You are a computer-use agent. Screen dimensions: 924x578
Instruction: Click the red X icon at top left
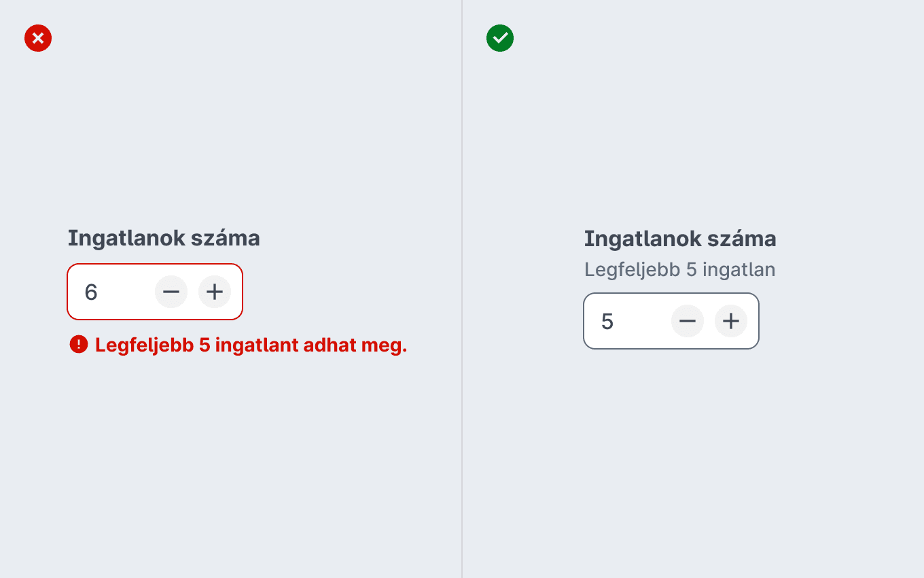click(x=38, y=38)
